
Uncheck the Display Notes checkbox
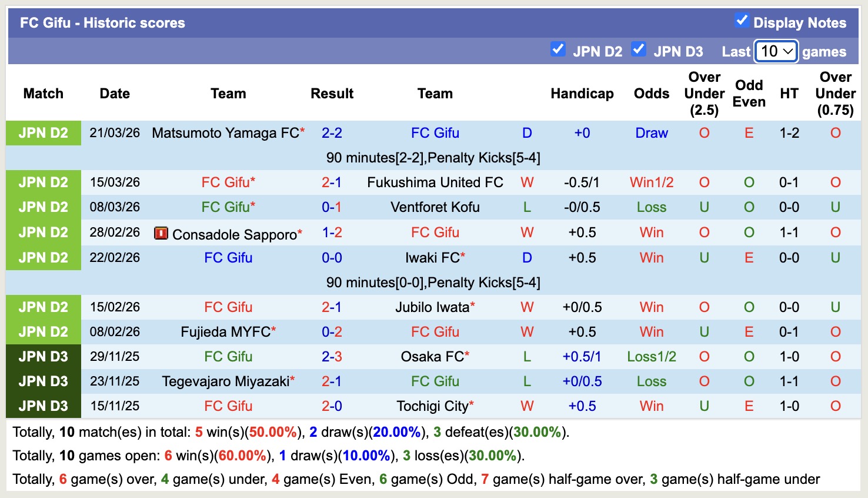(742, 21)
